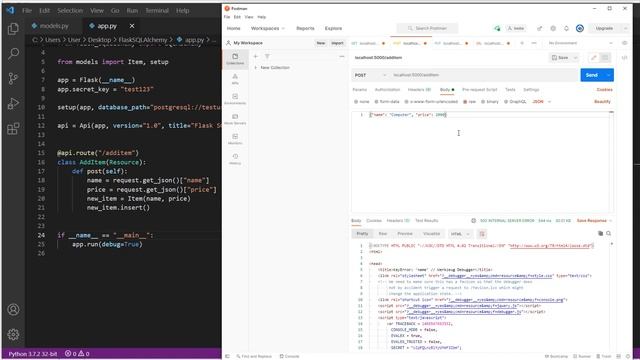Copy response using the copy icon
Viewport: 640px width, 360px height.
[x=600, y=233]
